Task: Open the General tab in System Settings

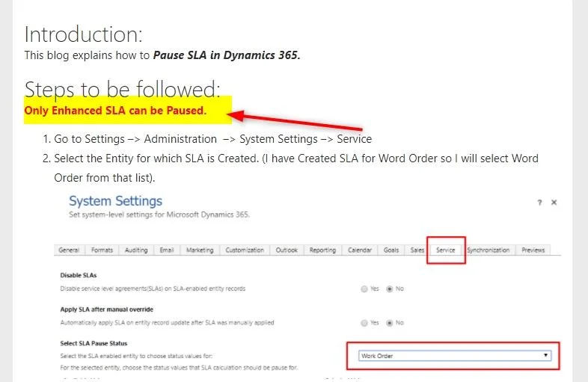Action: pyautogui.click(x=69, y=250)
